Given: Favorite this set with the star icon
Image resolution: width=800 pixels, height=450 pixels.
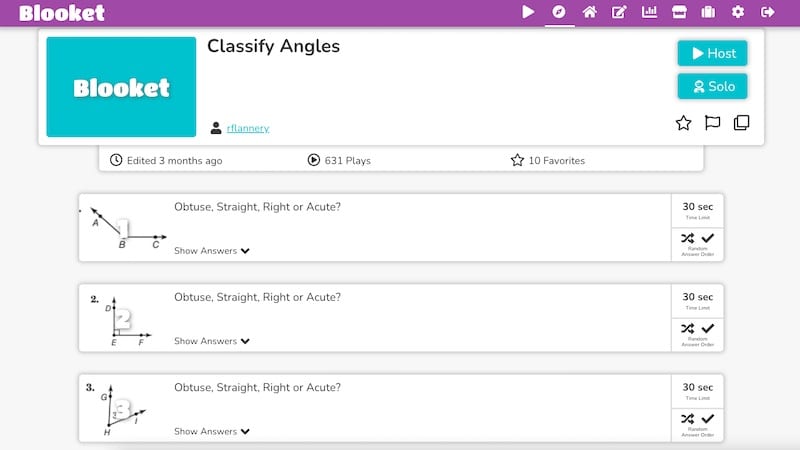Looking at the screenshot, I should coord(683,123).
